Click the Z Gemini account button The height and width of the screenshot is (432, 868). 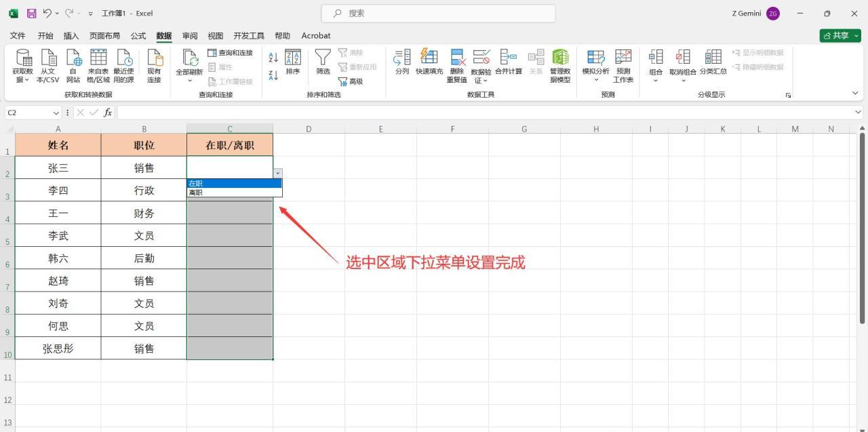pyautogui.click(x=755, y=14)
